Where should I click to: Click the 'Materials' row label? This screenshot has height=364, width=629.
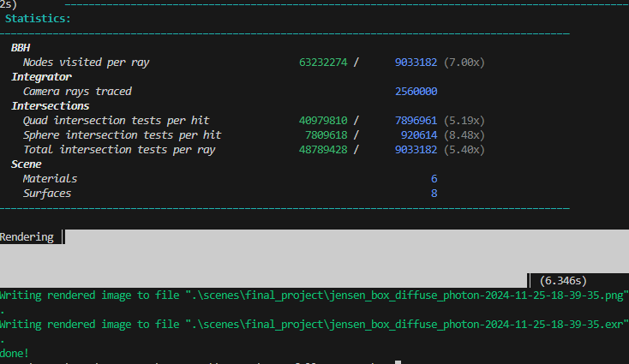pyautogui.click(x=51, y=179)
